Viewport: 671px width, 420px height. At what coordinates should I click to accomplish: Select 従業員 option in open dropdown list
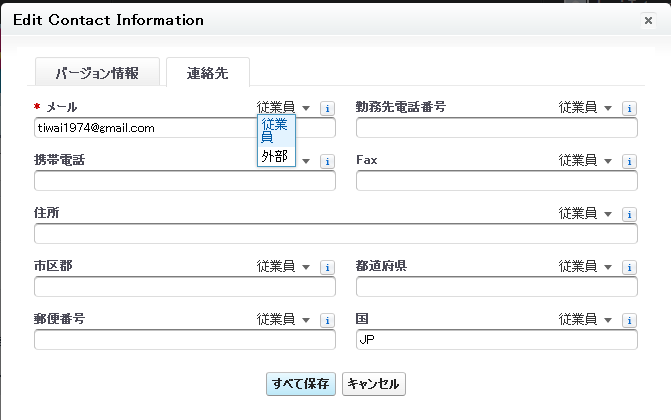pyautogui.click(x=276, y=131)
